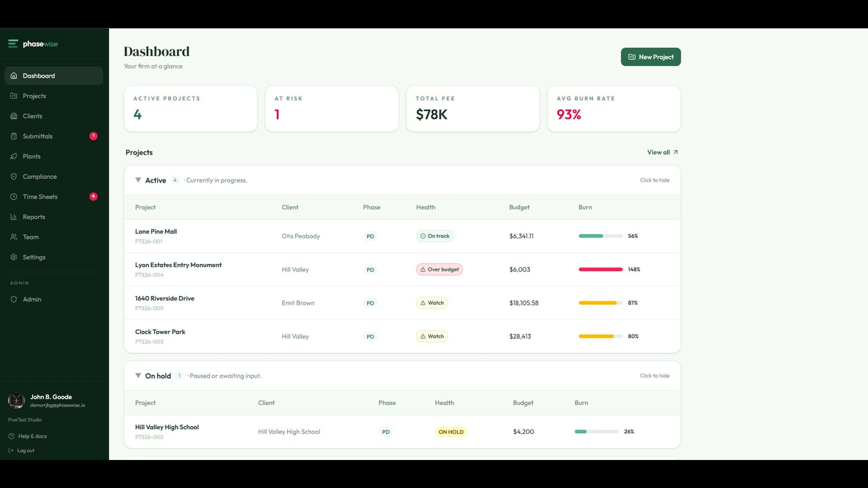Click the Over budget health badge
Viewport: 868px width, 488px height.
pyautogui.click(x=439, y=269)
